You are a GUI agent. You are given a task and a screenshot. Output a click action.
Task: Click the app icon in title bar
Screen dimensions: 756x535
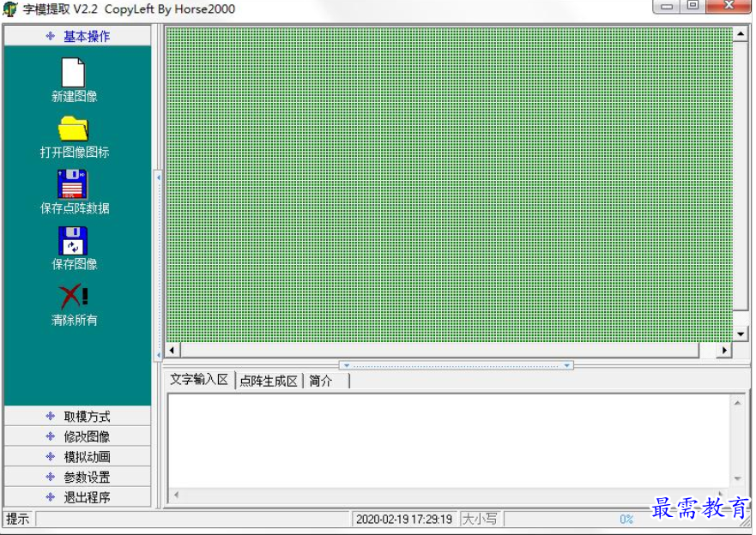[x=10, y=9]
